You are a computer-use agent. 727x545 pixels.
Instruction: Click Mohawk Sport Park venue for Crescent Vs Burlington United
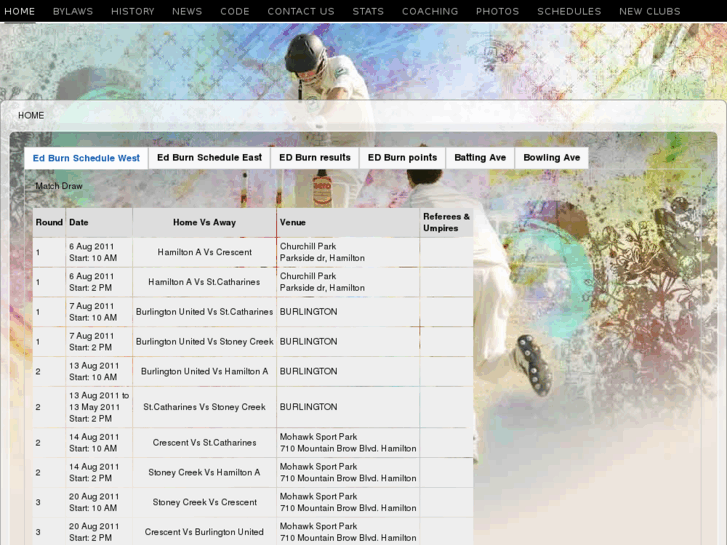348,532
